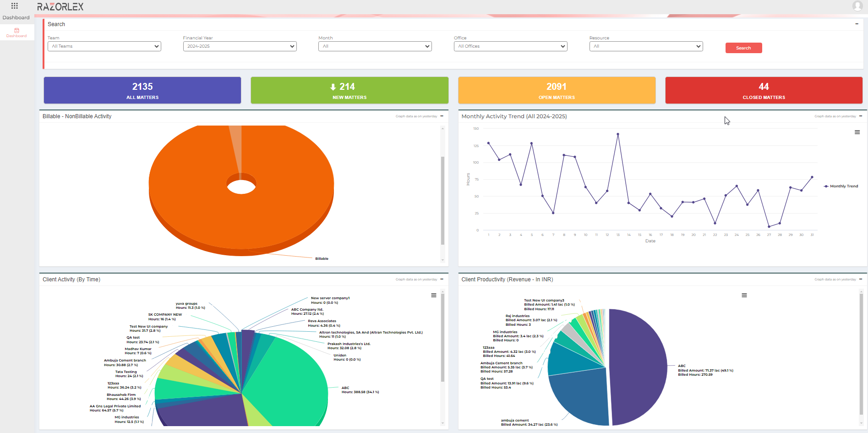Toggle the Monthly Trend legend entry

841,186
